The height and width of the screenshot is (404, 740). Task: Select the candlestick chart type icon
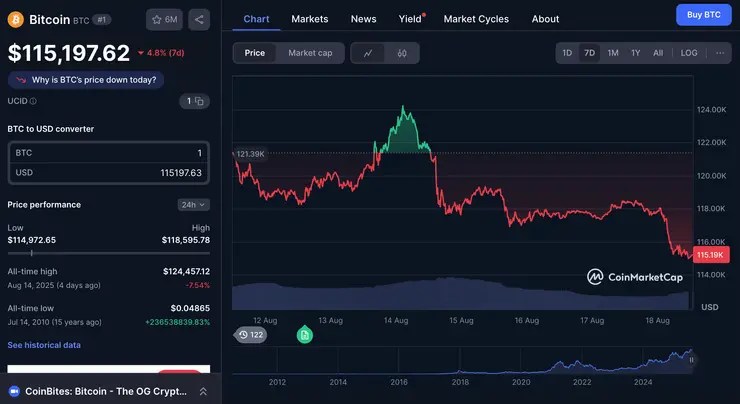click(402, 53)
